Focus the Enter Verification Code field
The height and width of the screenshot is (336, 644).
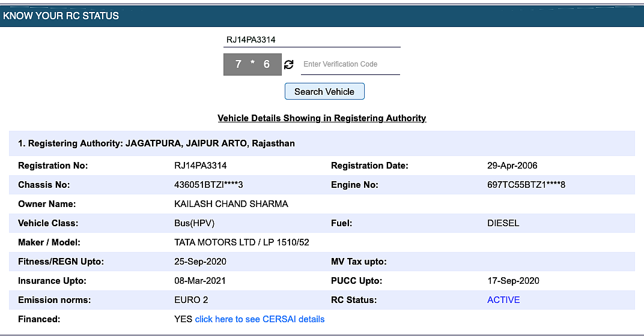350,64
